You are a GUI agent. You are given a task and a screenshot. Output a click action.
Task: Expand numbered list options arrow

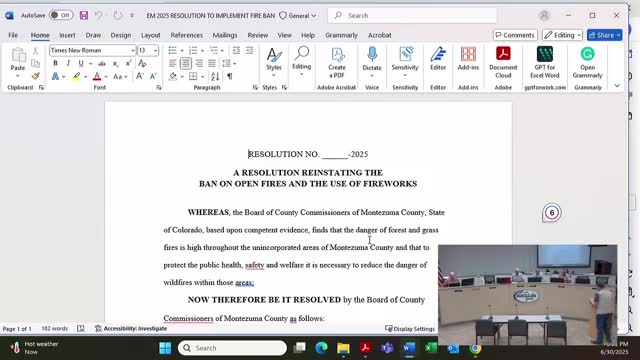click(x=202, y=51)
